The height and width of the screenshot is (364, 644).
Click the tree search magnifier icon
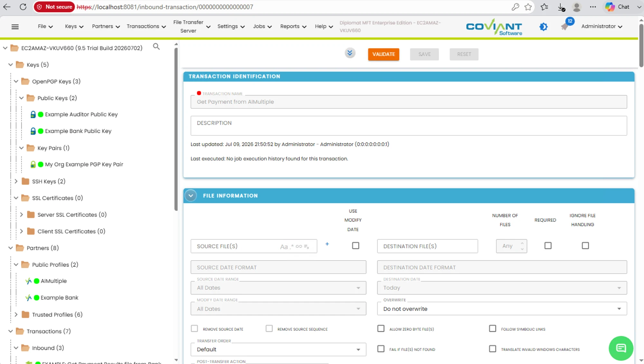coord(156,47)
